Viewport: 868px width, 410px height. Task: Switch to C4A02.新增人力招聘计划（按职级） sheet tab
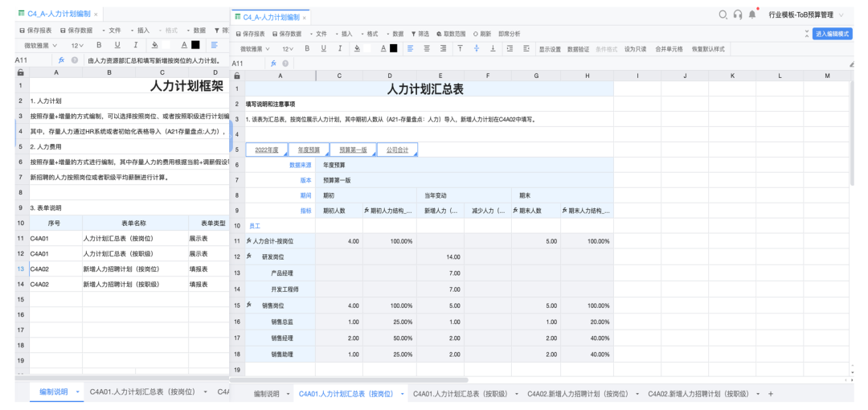[x=698, y=393]
